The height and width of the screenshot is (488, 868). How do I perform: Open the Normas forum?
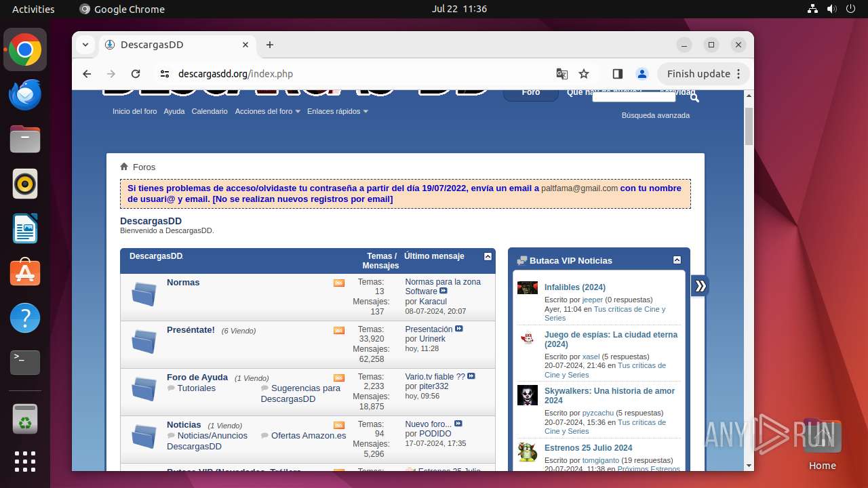pyautogui.click(x=183, y=282)
